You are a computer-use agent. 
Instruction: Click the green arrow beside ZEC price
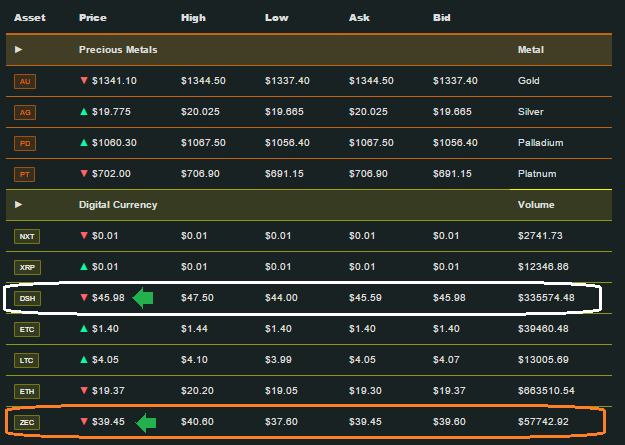point(146,423)
